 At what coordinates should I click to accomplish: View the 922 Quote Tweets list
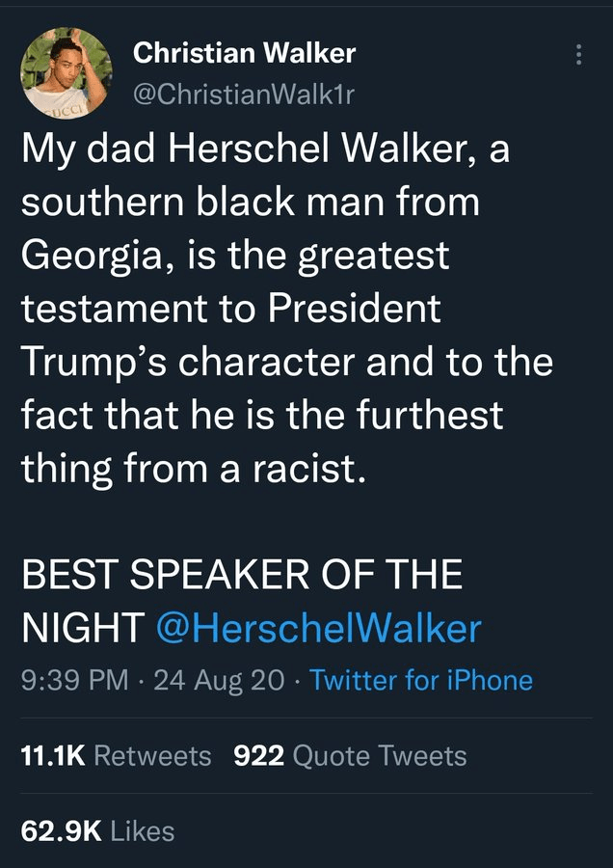click(350, 756)
